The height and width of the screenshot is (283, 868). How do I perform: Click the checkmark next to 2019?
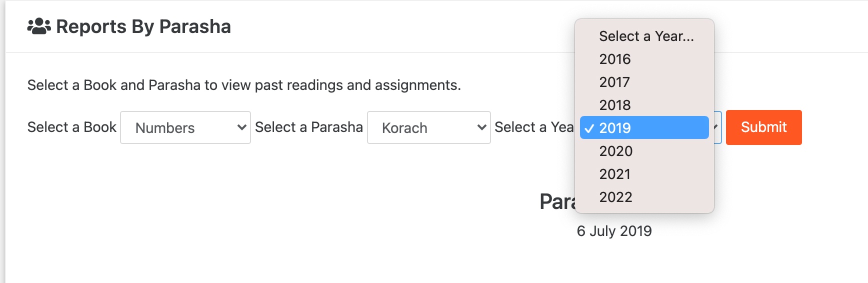pyautogui.click(x=589, y=128)
